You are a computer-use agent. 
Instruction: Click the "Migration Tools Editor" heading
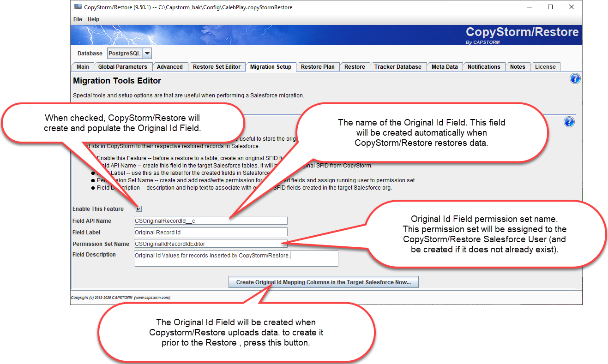pyautogui.click(x=117, y=81)
